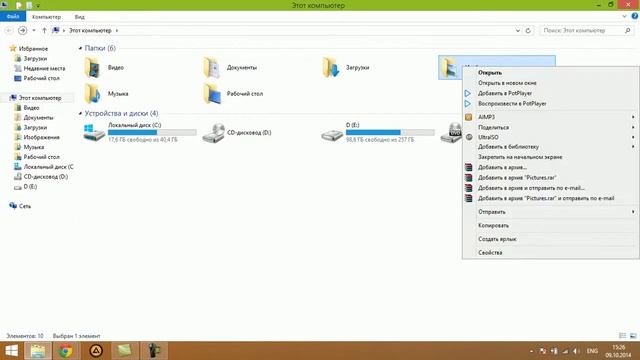
Task: Open the Компьютер ribbon tab
Action: [x=47, y=17]
